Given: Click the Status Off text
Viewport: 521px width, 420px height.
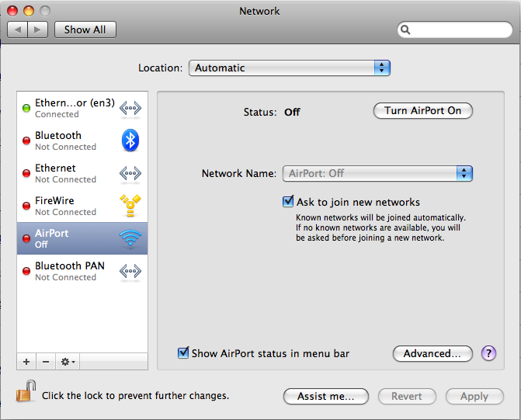Looking at the screenshot, I should [292, 113].
